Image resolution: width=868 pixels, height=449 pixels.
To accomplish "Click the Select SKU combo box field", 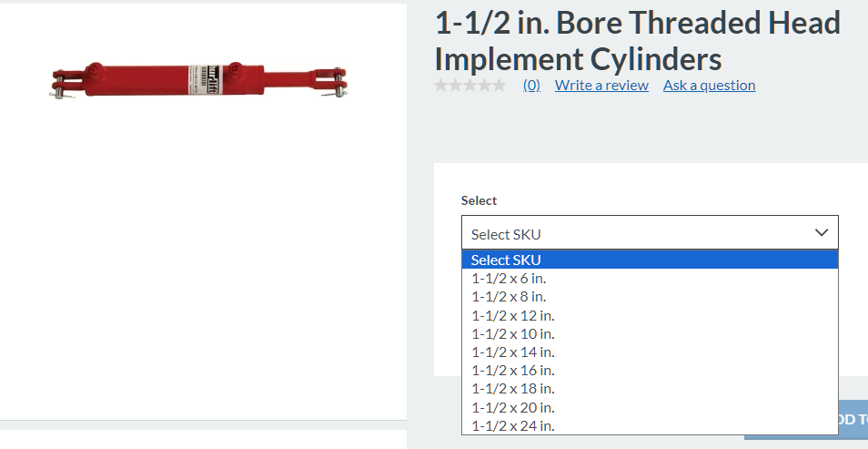I will pos(637,233).
